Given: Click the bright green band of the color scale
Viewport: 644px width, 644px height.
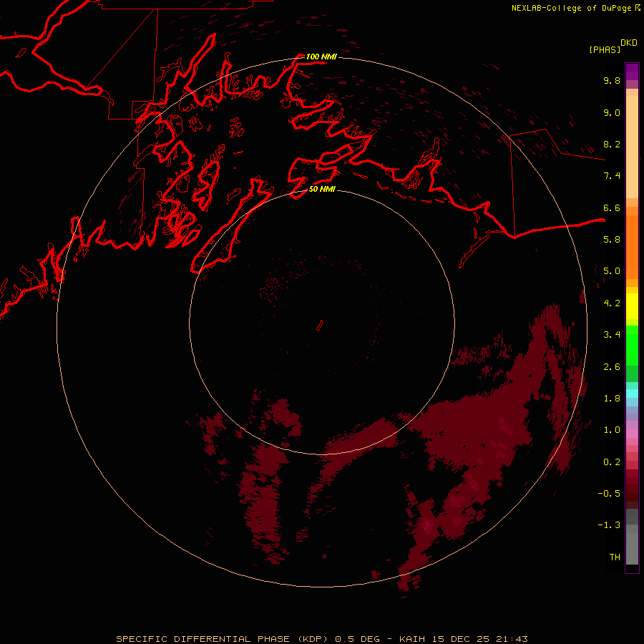Looking at the screenshot, I should [x=632, y=346].
